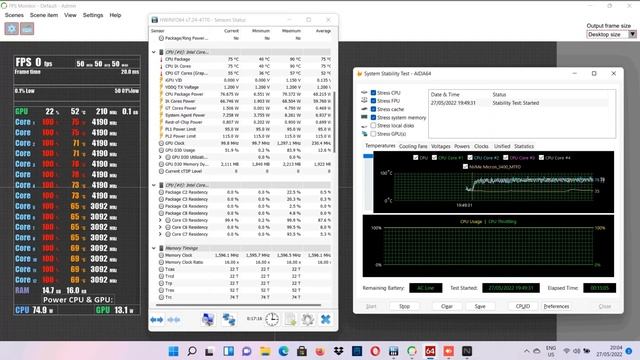
Task: Click the ENG US language indicator
Action: click(x=551, y=351)
